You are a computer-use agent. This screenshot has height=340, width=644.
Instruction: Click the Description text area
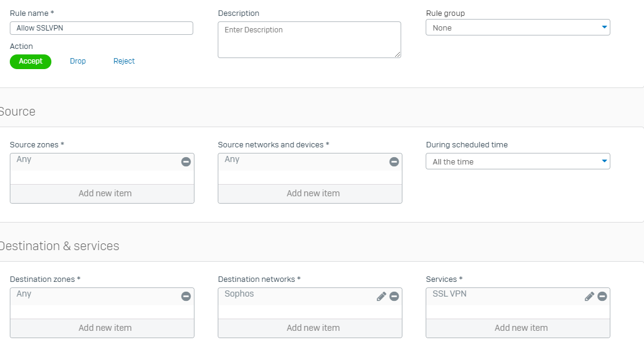tap(309, 40)
